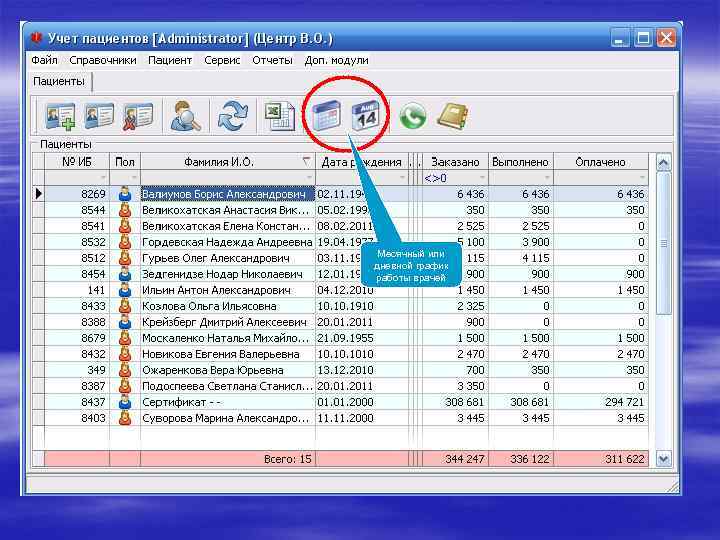Viewport: 720px width, 540px height.
Task: Select patient Ожаренкова Вера Юрьевна
Action: 228,370
